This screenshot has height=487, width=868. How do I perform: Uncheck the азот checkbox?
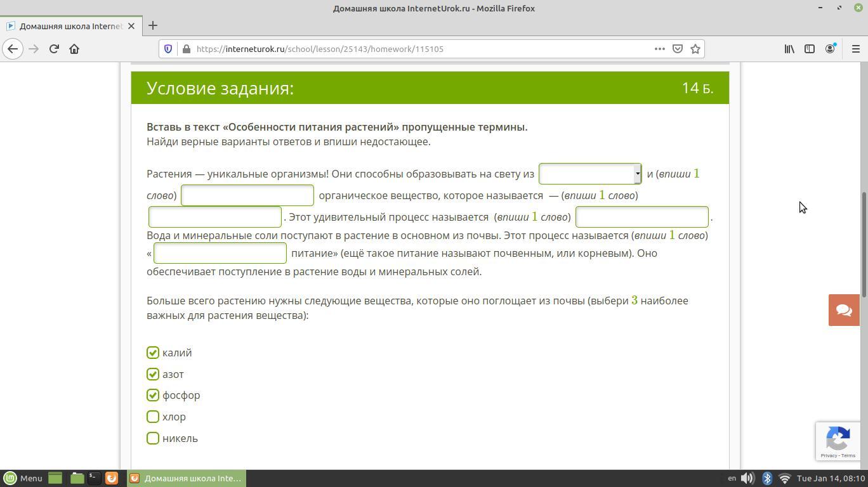coord(153,374)
